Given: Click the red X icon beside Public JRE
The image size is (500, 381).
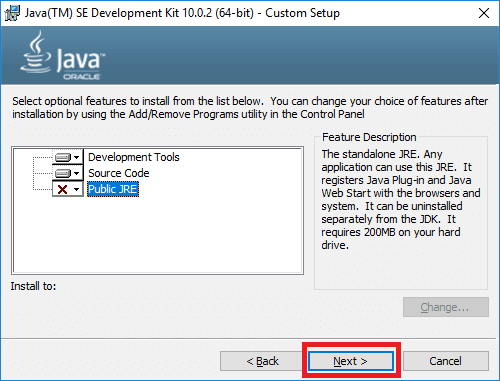Looking at the screenshot, I should (62, 189).
